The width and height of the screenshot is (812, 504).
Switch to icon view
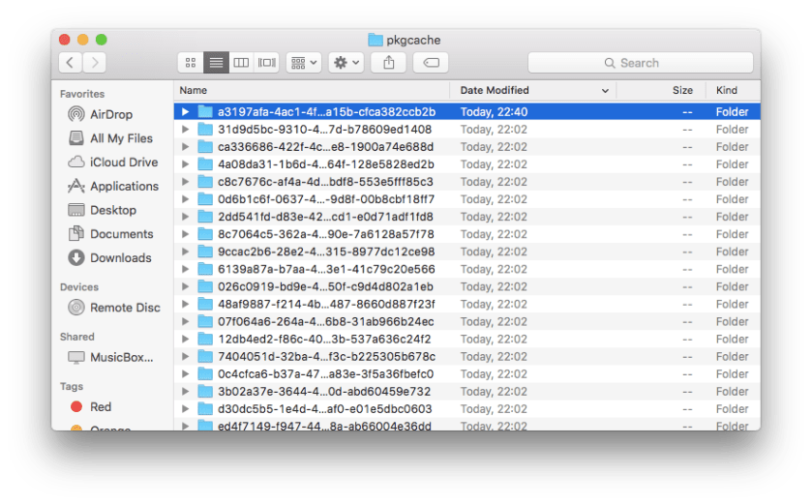click(x=191, y=63)
